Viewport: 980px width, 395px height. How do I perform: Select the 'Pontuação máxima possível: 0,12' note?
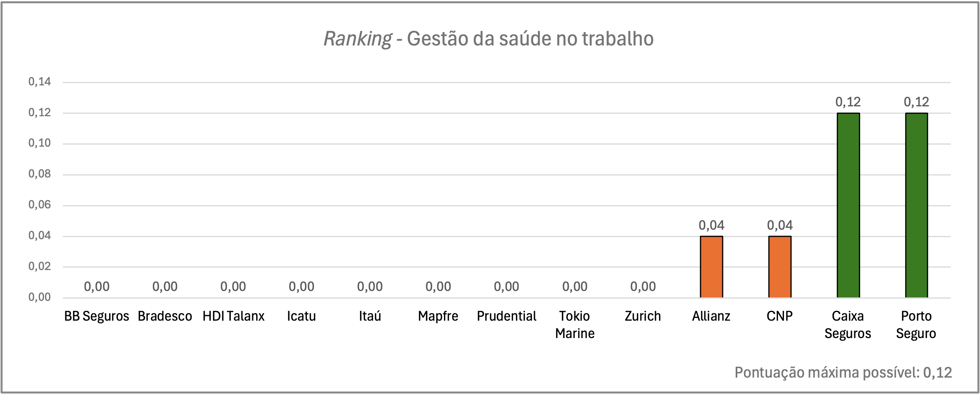(843, 372)
